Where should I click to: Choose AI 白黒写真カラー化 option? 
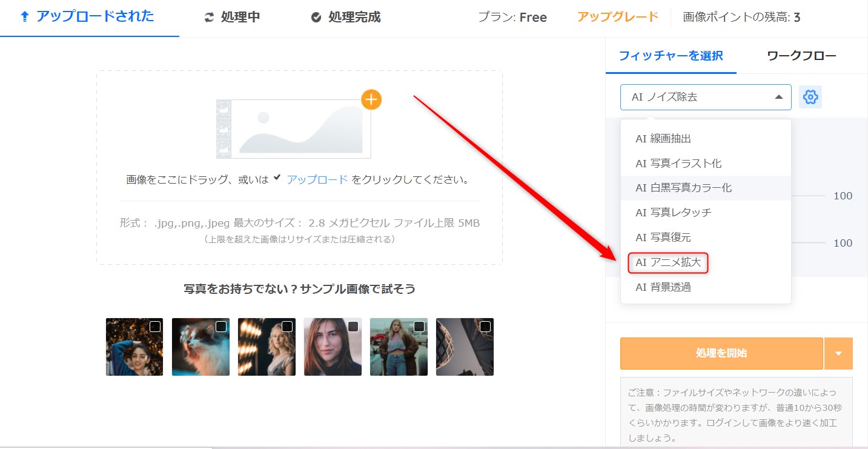coord(706,188)
